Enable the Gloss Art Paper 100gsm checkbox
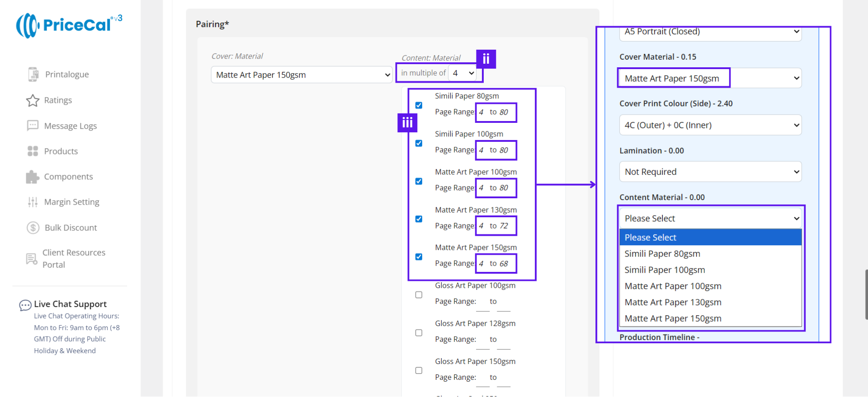868x397 pixels. (419, 295)
